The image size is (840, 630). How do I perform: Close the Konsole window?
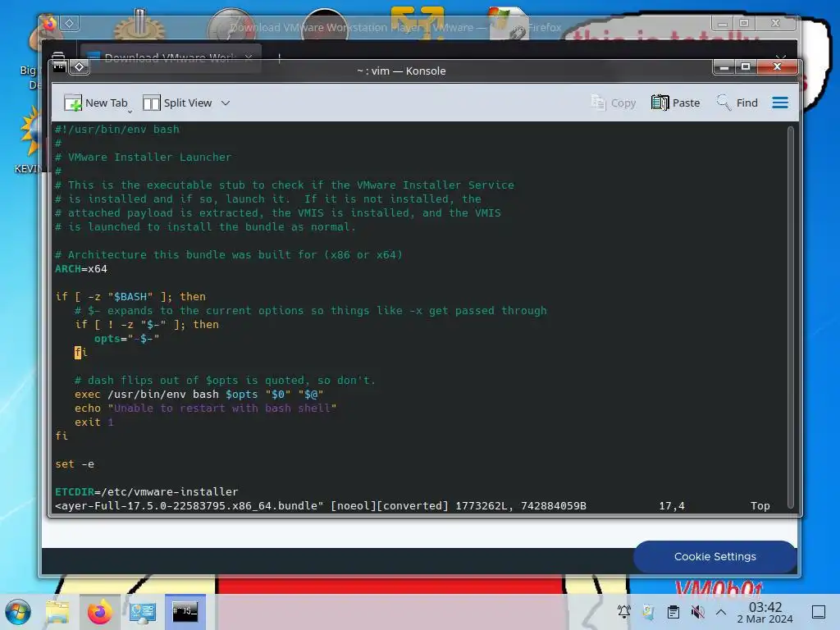[777, 67]
